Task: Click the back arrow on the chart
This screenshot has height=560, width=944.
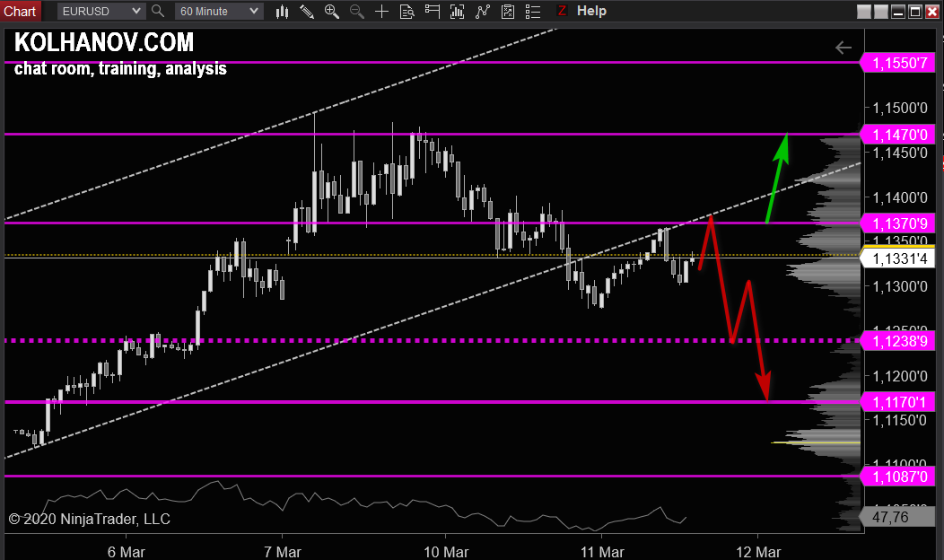Action: (843, 48)
